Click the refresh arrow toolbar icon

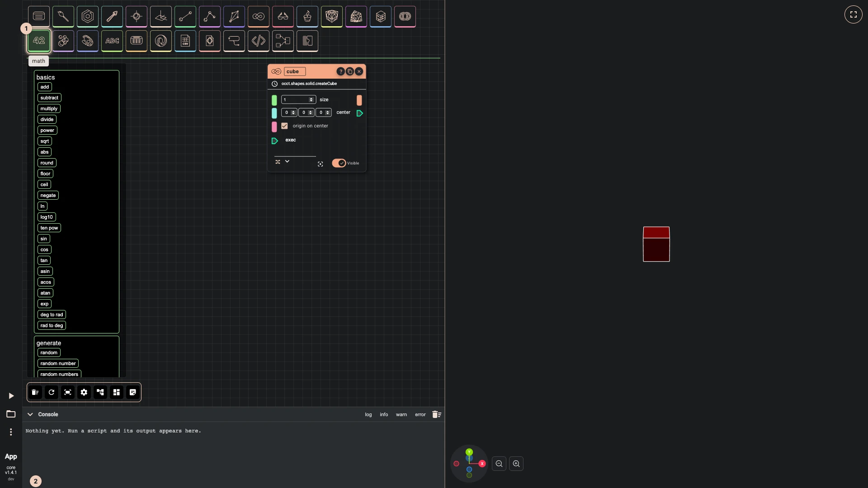tap(52, 392)
